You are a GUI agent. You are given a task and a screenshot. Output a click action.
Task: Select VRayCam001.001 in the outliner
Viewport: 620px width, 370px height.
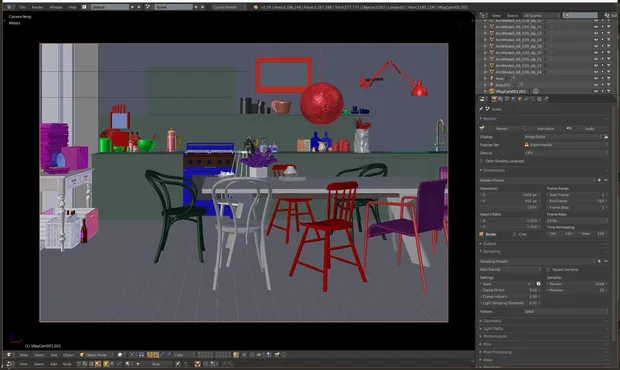(510, 91)
